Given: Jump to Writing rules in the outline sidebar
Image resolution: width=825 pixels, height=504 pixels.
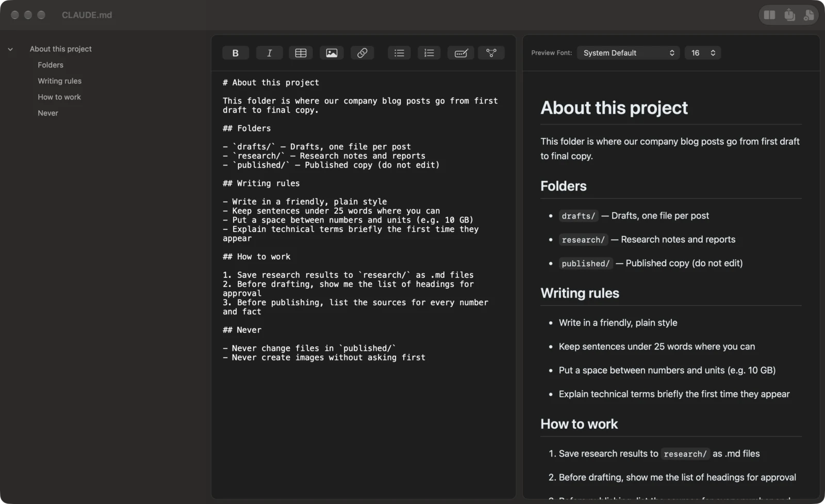Looking at the screenshot, I should (x=60, y=81).
